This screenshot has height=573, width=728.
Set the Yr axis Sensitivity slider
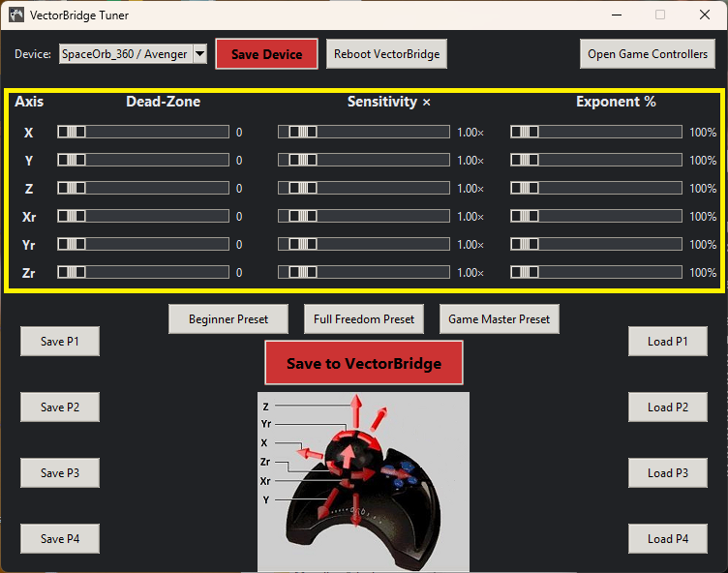click(364, 244)
